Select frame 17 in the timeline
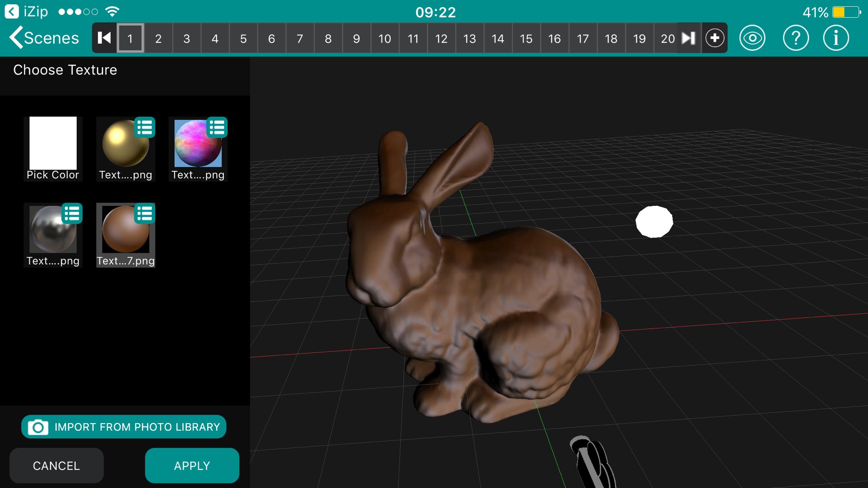This screenshot has height=488, width=868. pos(583,38)
